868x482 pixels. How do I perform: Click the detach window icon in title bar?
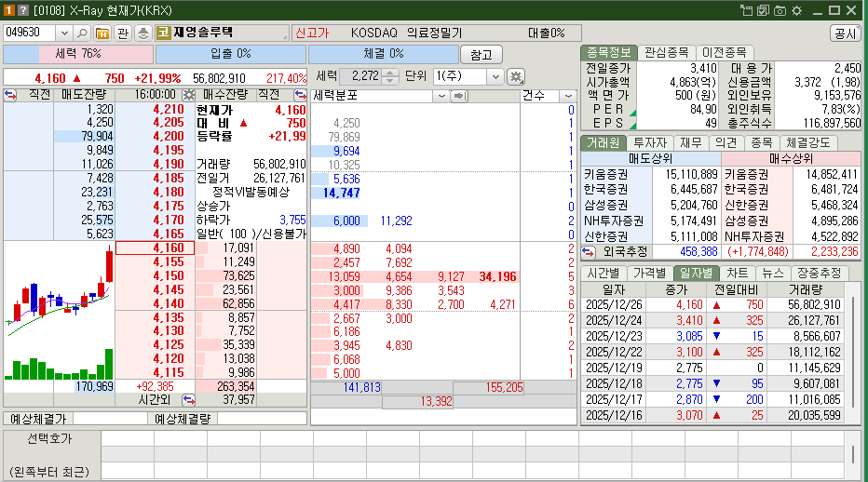[x=746, y=10]
